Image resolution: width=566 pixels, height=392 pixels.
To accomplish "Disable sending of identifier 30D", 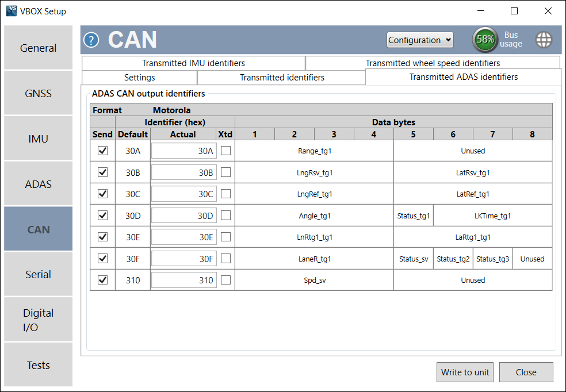I will click(102, 216).
